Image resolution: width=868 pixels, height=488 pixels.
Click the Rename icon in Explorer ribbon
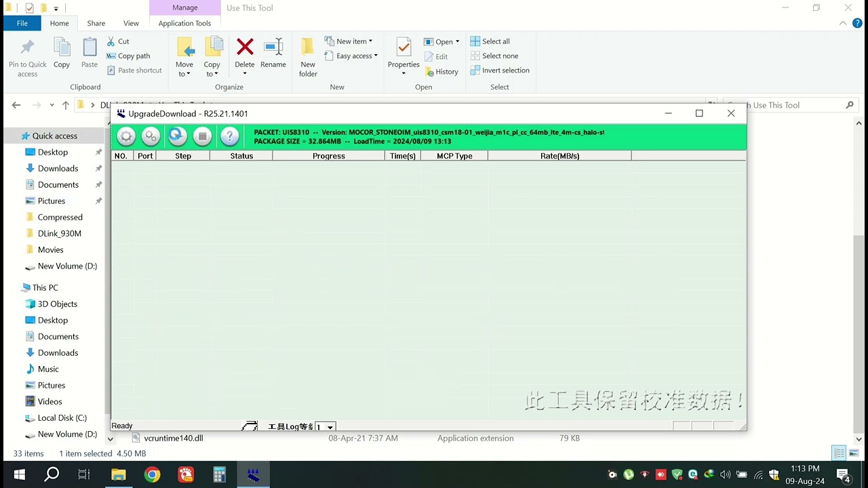[x=273, y=53]
